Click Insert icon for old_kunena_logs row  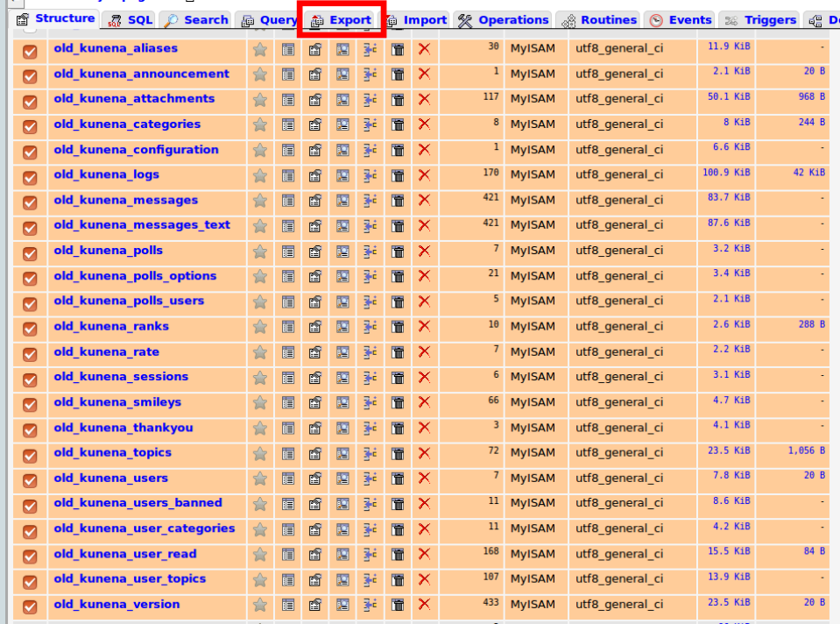[371, 176]
